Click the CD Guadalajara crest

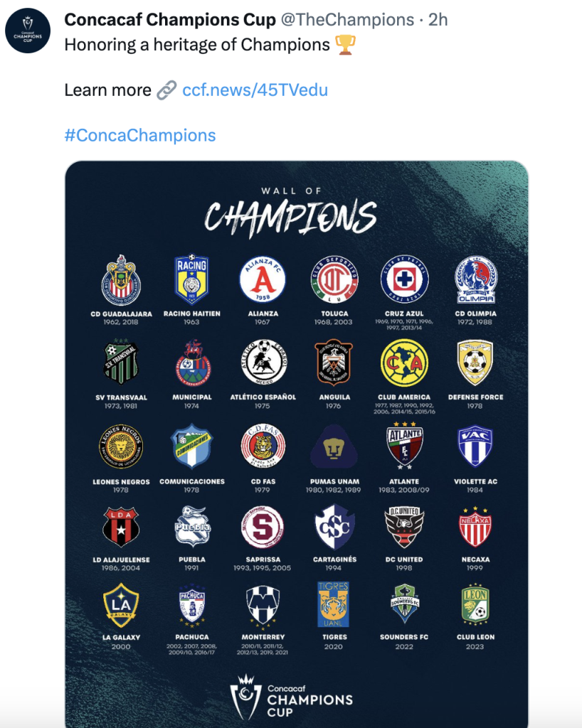tap(121, 280)
